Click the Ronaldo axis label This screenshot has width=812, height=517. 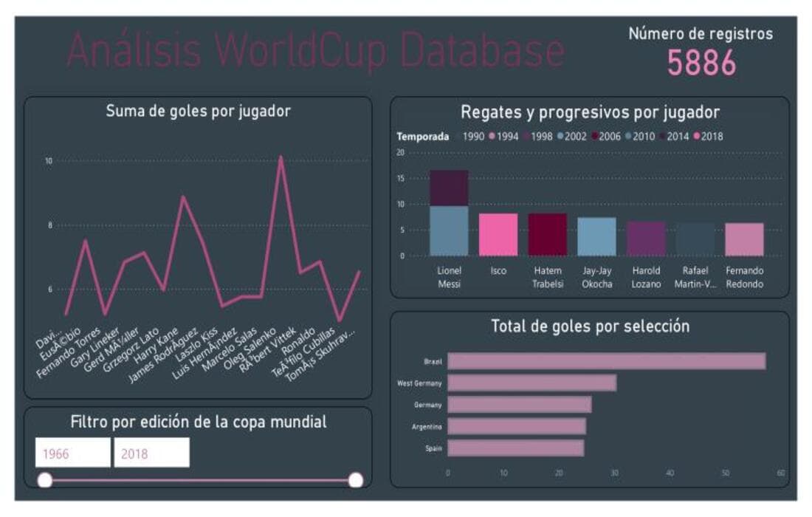(x=297, y=341)
